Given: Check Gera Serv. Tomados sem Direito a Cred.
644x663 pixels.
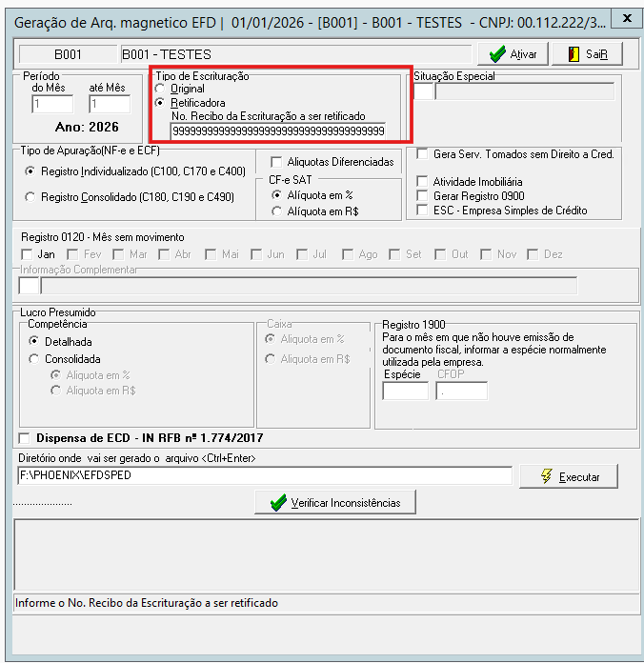Looking at the screenshot, I should coord(422,154).
